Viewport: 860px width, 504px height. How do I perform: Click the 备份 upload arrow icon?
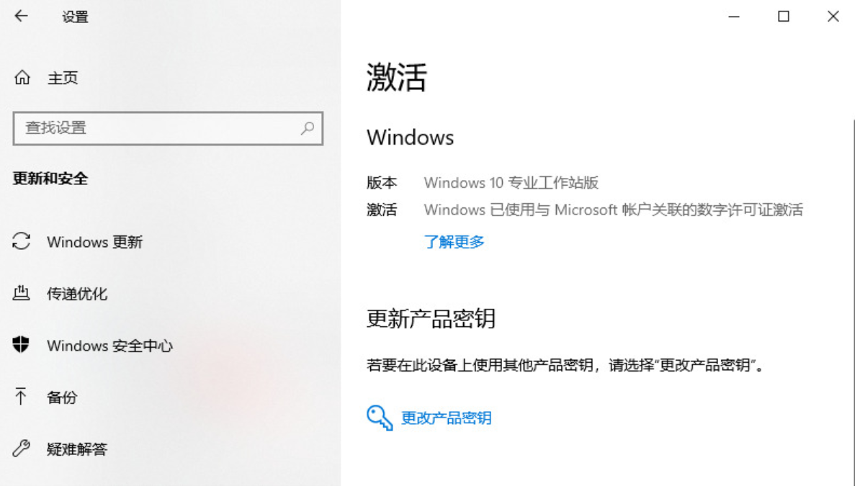21,397
